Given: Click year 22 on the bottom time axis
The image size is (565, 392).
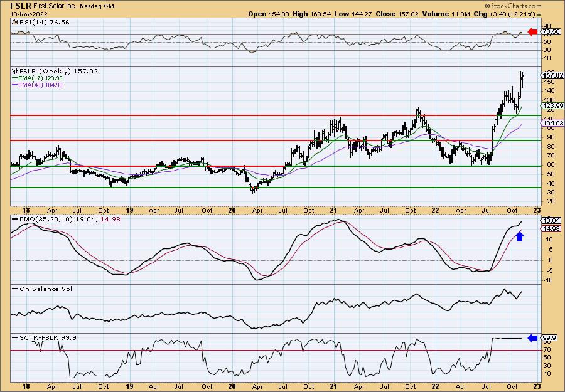Looking at the screenshot, I should (x=435, y=386).
